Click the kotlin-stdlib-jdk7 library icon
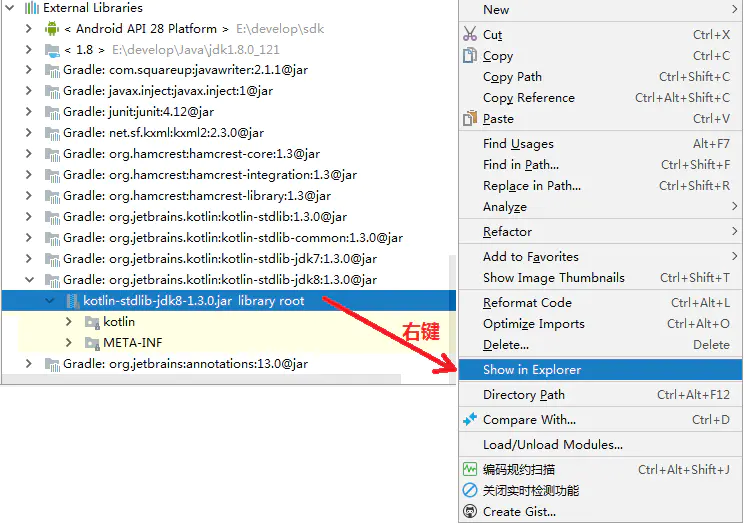The height and width of the screenshot is (532, 750). 52,260
